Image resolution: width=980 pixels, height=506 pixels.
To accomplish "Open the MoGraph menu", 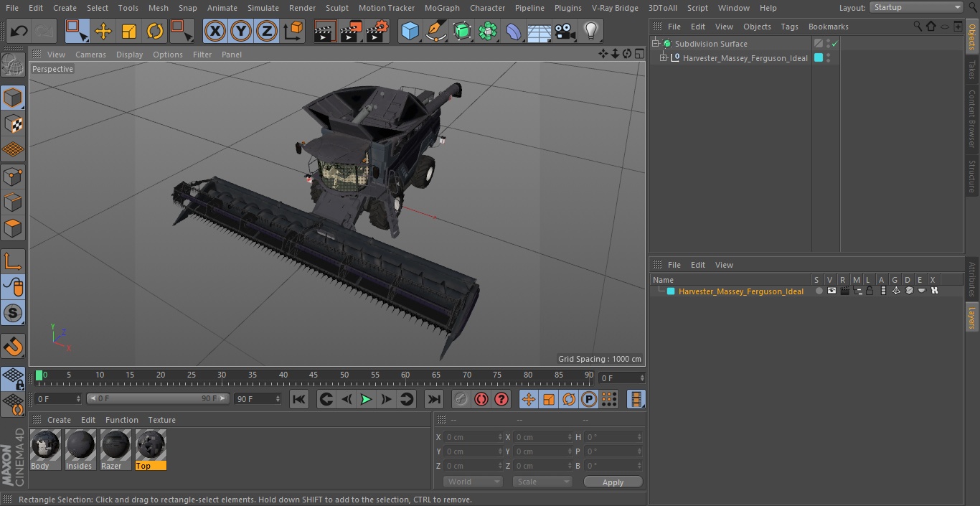I will point(442,8).
